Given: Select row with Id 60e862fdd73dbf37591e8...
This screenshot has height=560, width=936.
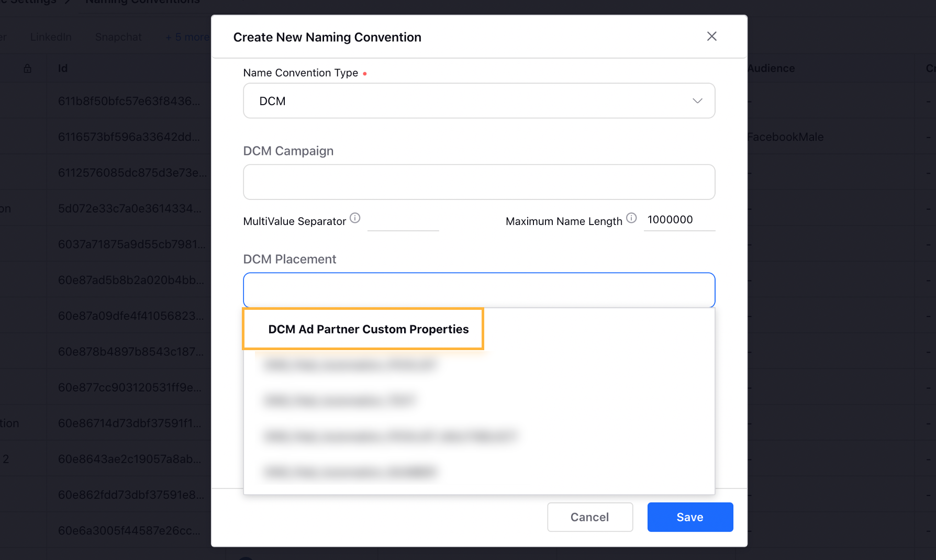Looking at the screenshot, I should pyautogui.click(x=131, y=495).
